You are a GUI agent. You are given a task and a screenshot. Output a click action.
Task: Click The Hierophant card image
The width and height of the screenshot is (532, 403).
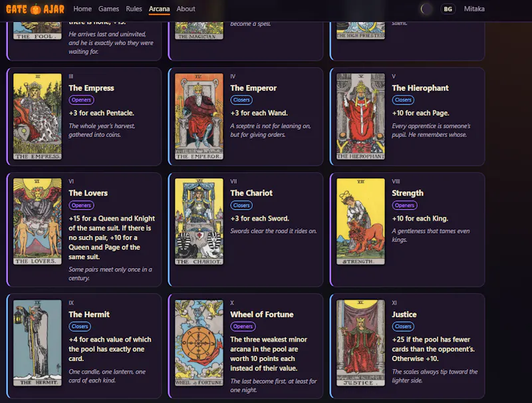tap(360, 116)
